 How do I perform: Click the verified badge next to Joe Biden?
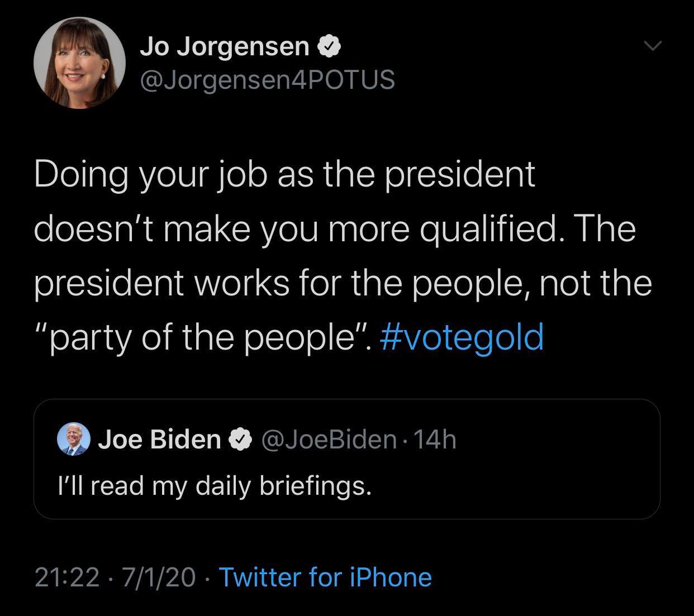[240, 440]
